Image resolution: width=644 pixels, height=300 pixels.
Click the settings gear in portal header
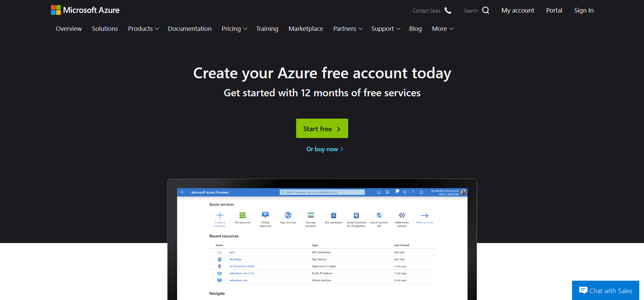(404, 192)
